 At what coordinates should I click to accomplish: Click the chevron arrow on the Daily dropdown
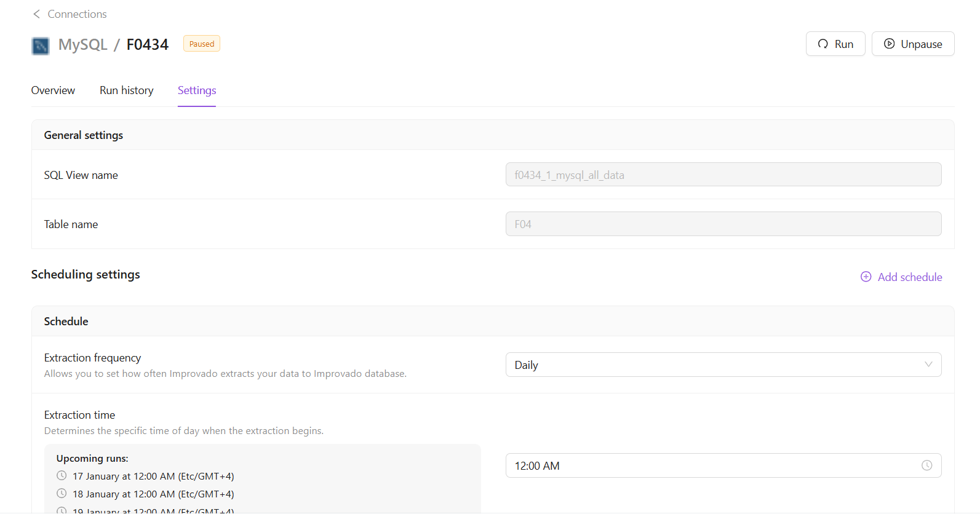click(928, 365)
